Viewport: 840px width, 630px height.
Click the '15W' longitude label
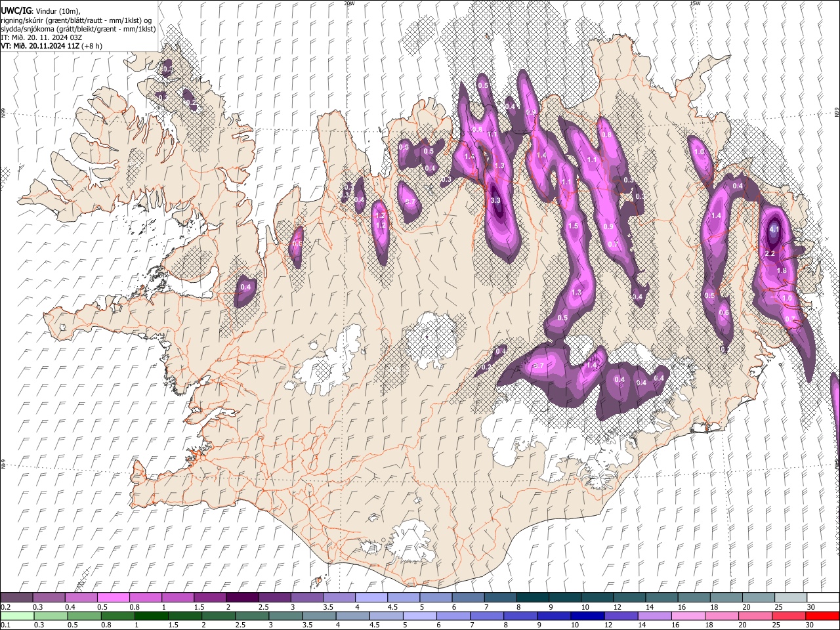[x=695, y=3]
